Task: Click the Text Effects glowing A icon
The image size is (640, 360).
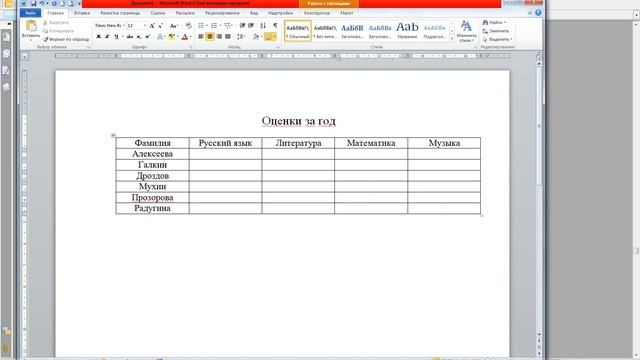Action: click(x=160, y=37)
